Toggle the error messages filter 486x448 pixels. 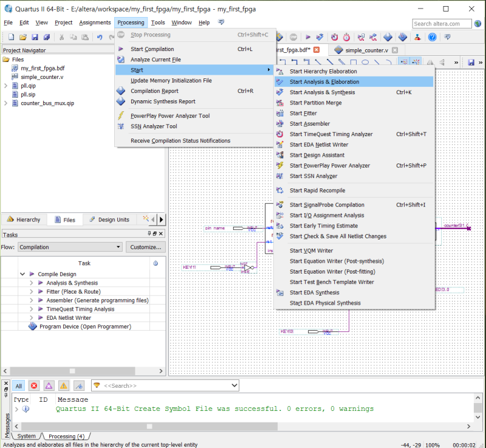point(34,385)
